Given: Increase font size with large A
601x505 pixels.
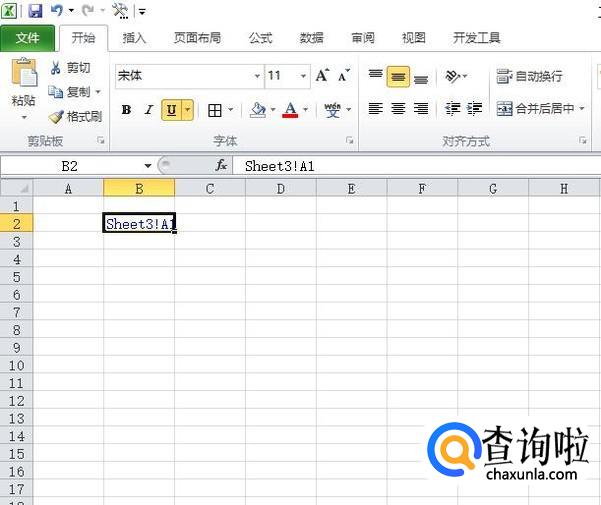Looking at the screenshot, I should coord(322,75).
